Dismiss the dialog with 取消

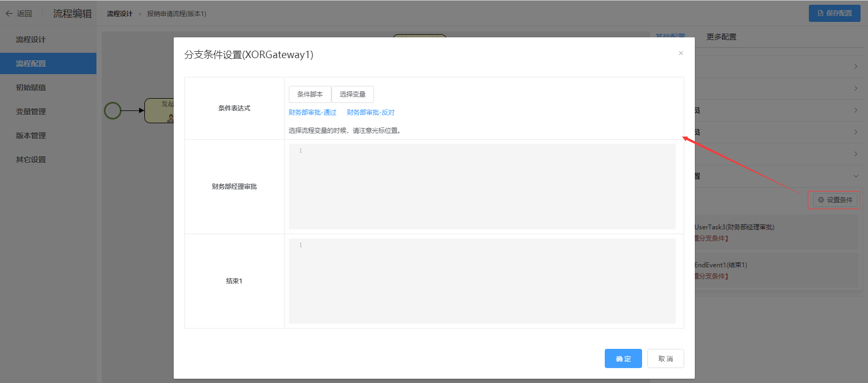point(665,358)
